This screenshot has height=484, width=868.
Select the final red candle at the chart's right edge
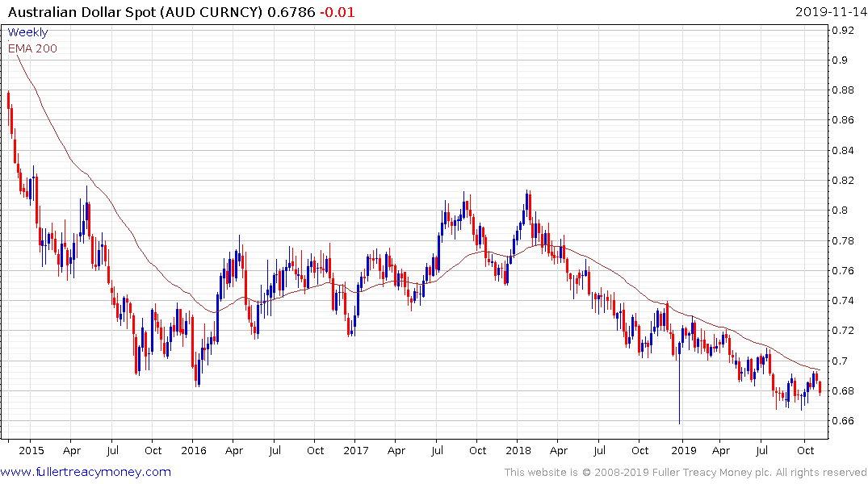point(820,388)
